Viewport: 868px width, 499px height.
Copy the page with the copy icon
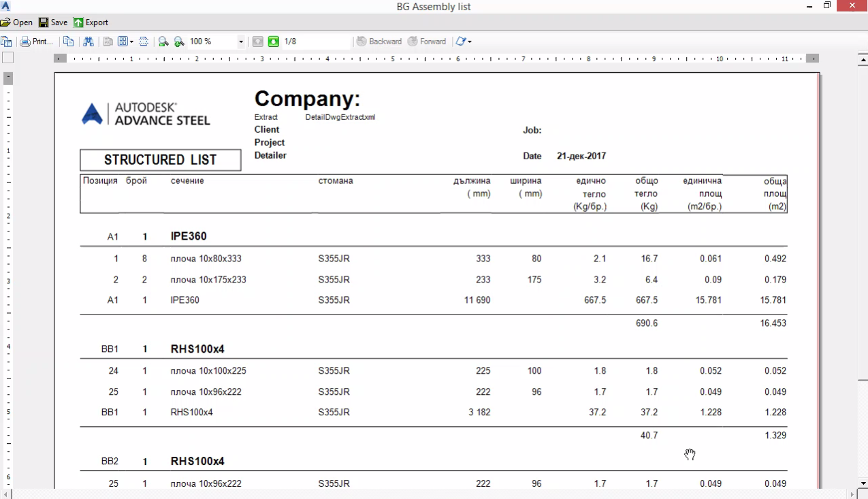pos(68,42)
